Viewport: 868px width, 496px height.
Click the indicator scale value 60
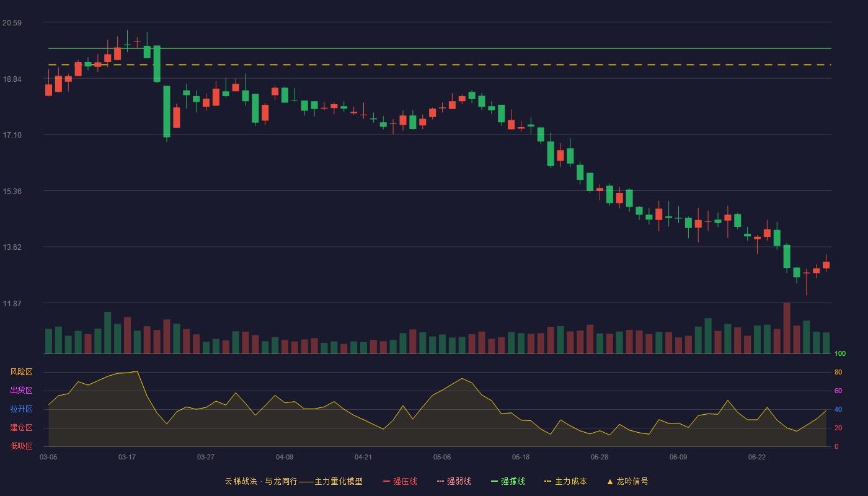(x=838, y=391)
